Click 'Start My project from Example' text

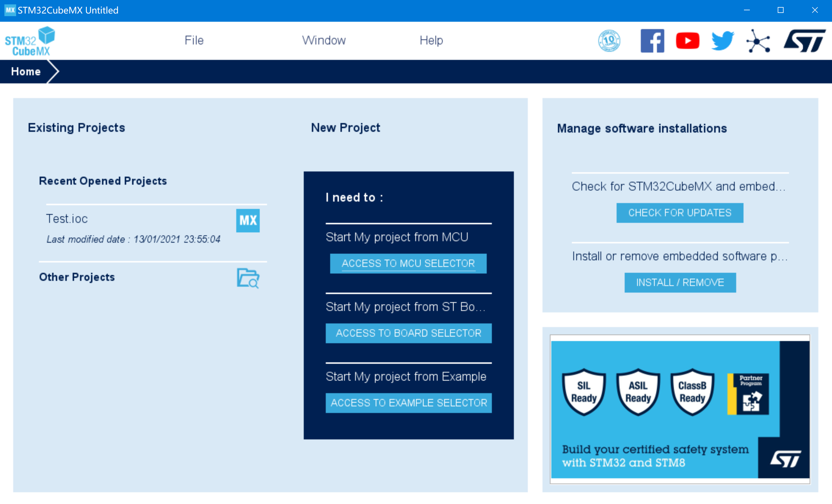click(406, 376)
